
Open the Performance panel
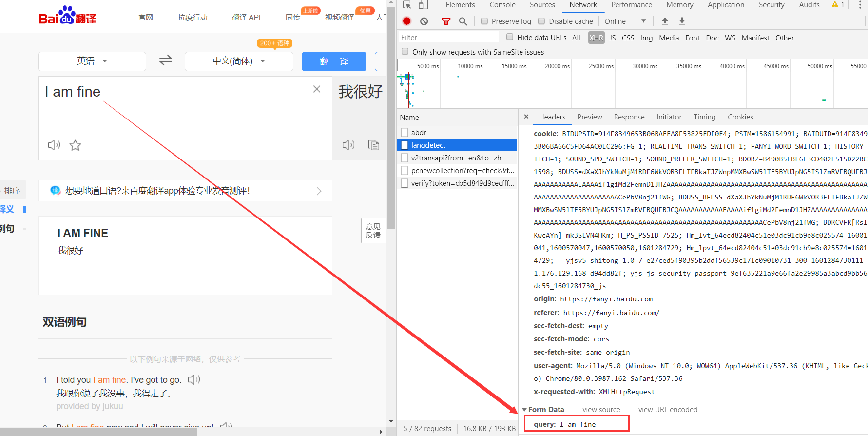tap(632, 5)
